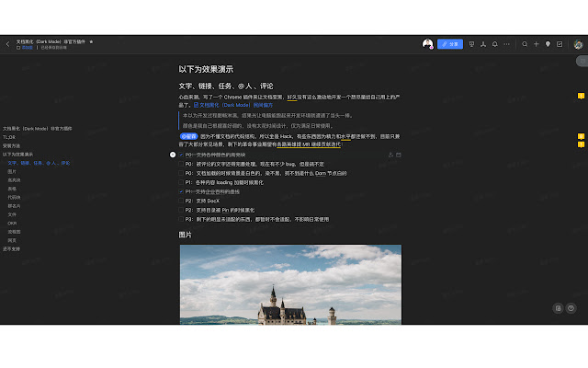Open the lower of the two stacked comment bubbles
This screenshot has width=588, height=368.
pos(581,144)
